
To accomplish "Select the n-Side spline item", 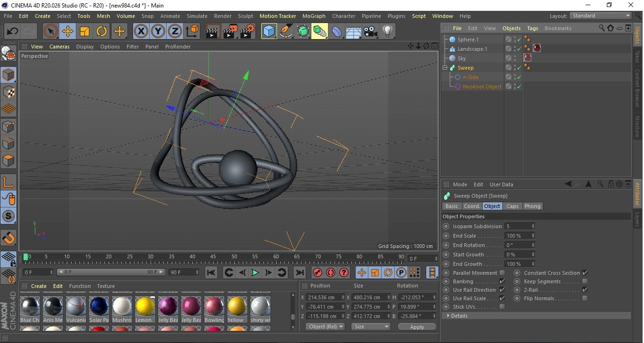I will pyautogui.click(x=470, y=77).
